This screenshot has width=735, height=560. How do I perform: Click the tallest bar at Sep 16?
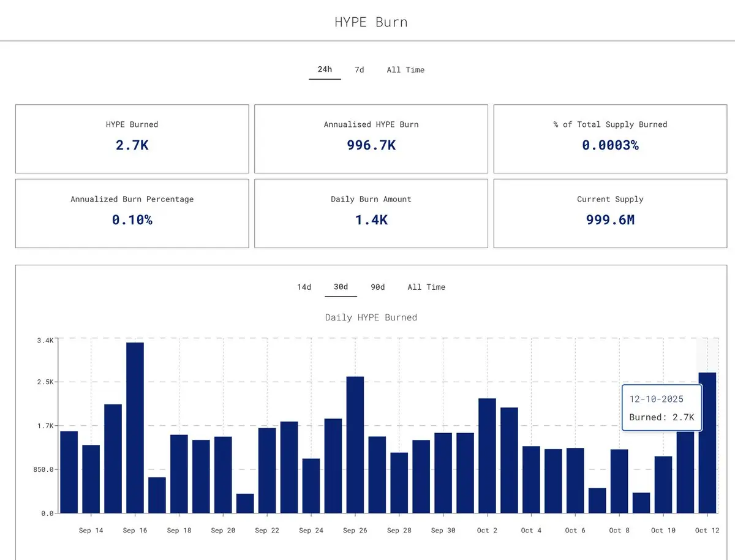pos(135,428)
